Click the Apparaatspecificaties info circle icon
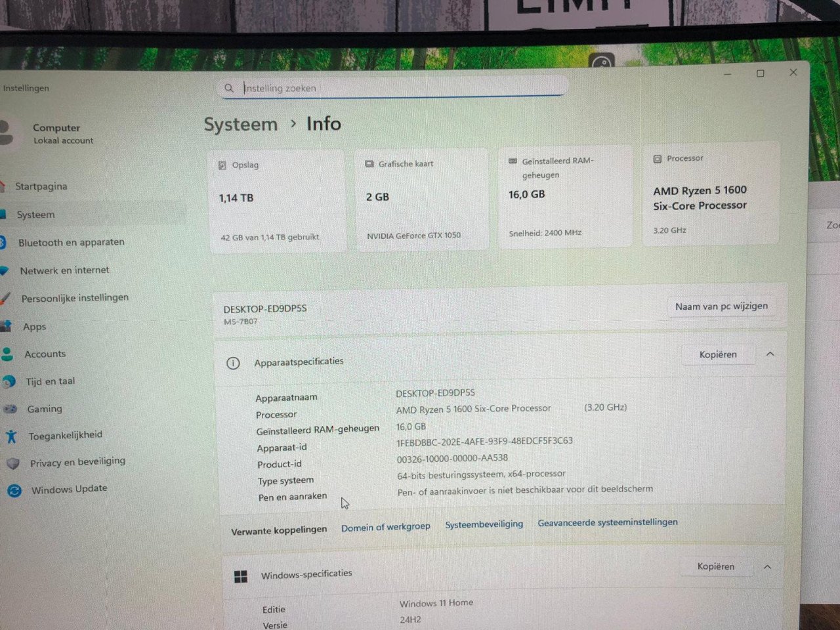 pyautogui.click(x=233, y=363)
